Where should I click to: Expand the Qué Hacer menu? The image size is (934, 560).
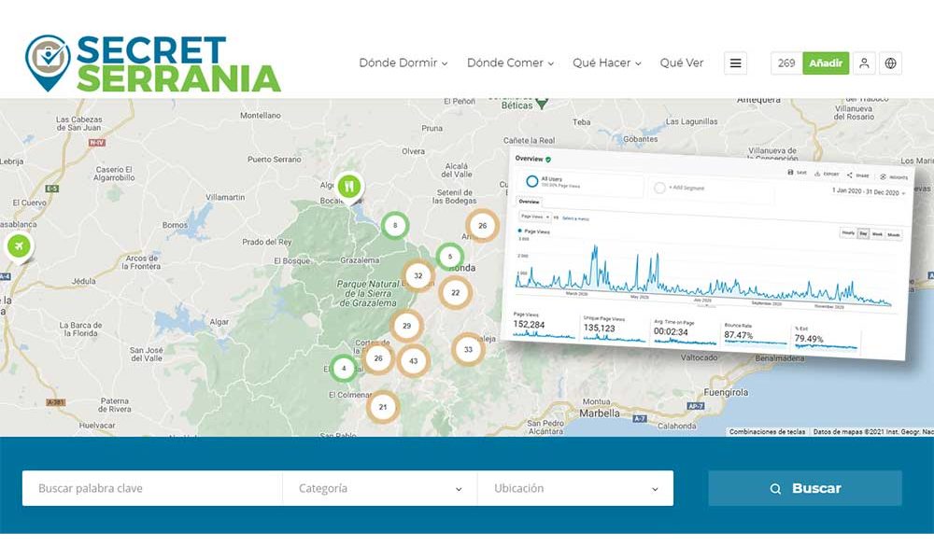607,63
